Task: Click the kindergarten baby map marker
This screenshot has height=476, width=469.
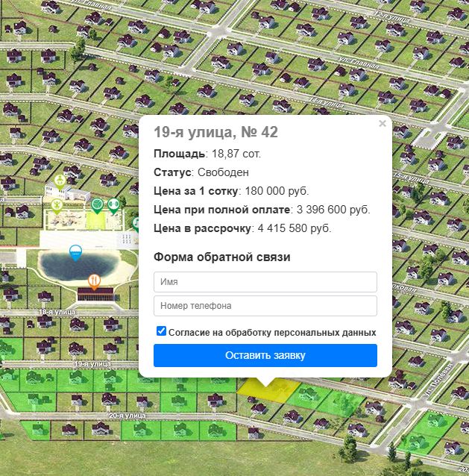Action: [60, 182]
